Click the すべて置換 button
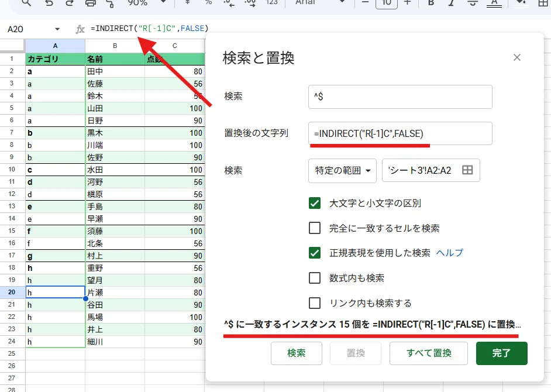The width and height of the screenshot is (551, 392). (x=428, y=353)
